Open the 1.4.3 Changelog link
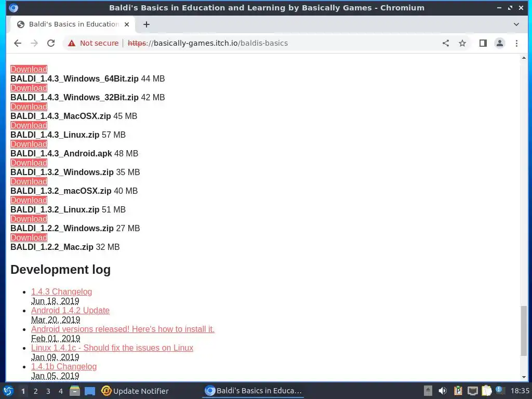Viewport: 532px width, 399px height. tap(61, 292)
